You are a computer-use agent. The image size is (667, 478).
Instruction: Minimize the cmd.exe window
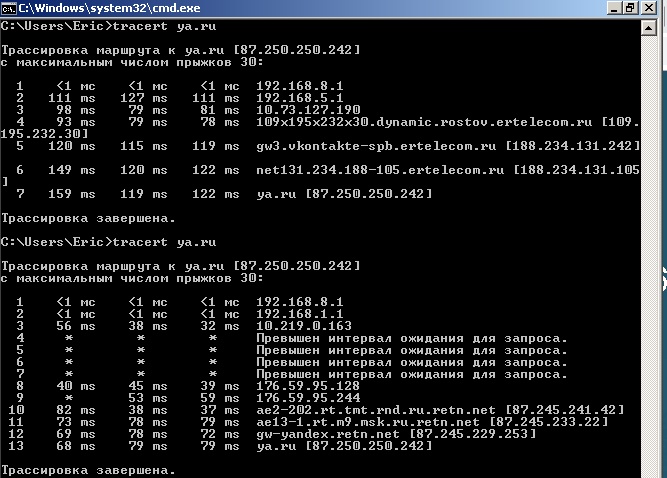(x=613, y=8)
